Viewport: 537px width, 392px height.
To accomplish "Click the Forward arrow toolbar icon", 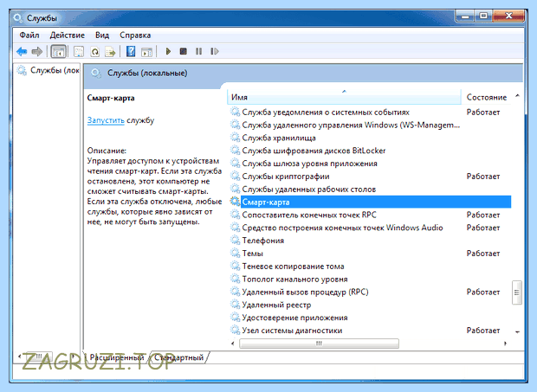I will click(37, 52).
